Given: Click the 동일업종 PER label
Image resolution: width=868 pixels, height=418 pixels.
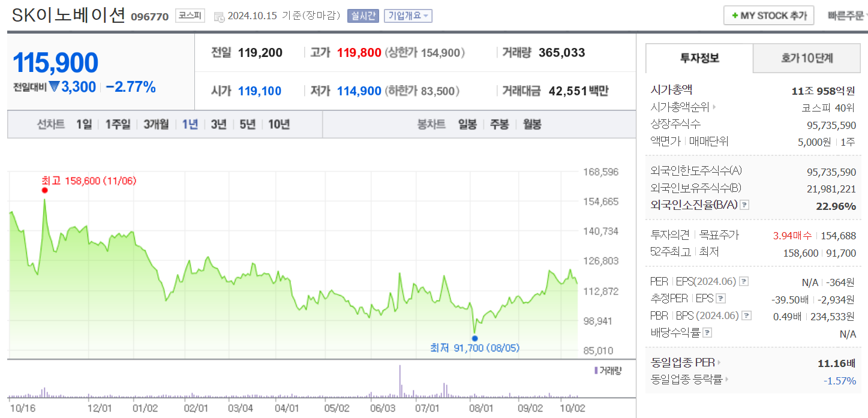Looking at the screenshot, I should coord(683,363).
